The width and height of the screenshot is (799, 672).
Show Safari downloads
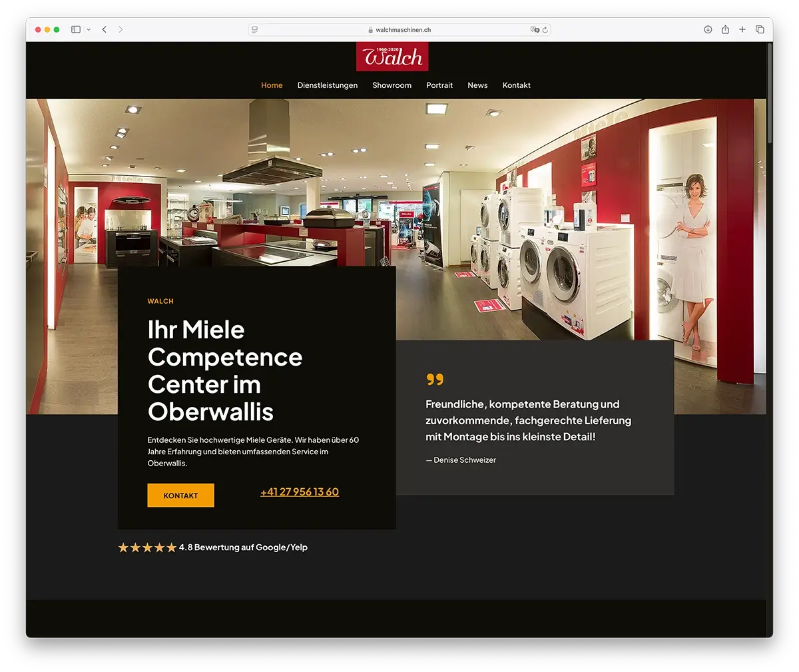point(708,29)
